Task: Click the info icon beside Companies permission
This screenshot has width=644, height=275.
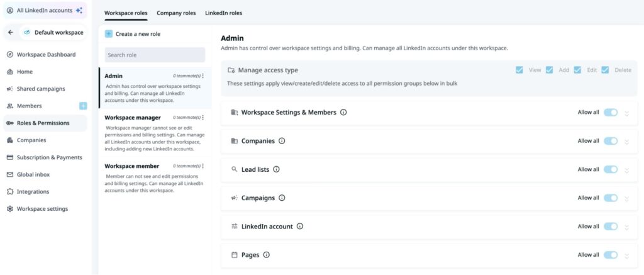Action: click(x=282, y=141)
